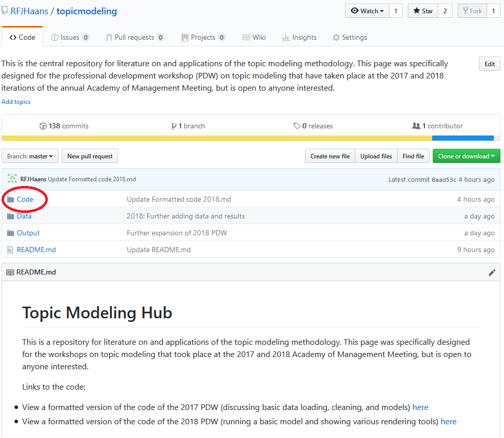This screenshot has height=438, width=504.
Task: Click the folder icon of the Output row
Action: tap(11, 233)
